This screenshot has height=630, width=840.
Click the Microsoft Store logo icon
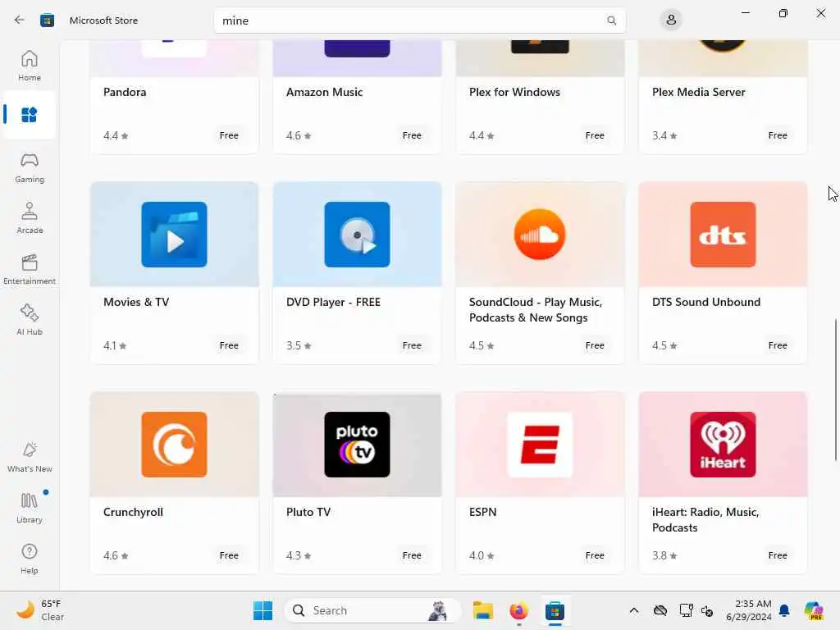click(x=47, y=21)
